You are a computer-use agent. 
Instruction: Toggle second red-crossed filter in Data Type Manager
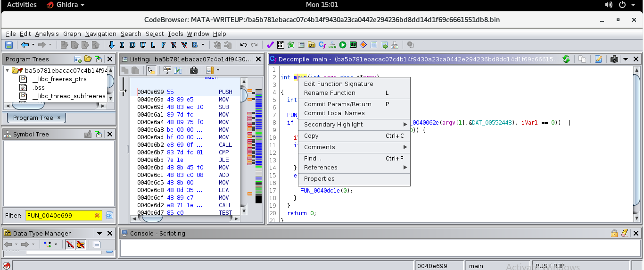point(81,245)
